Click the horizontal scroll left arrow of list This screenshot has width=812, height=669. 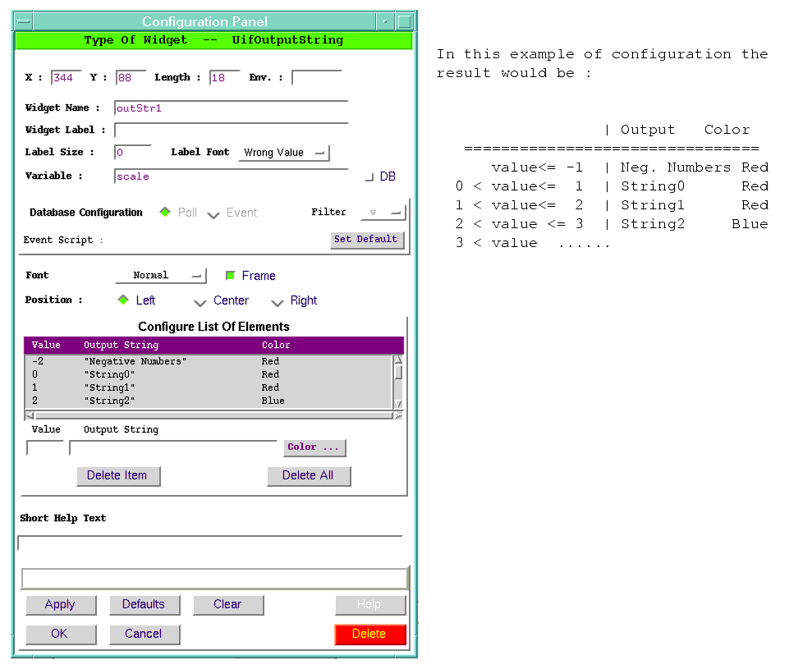tap(30, 415)
